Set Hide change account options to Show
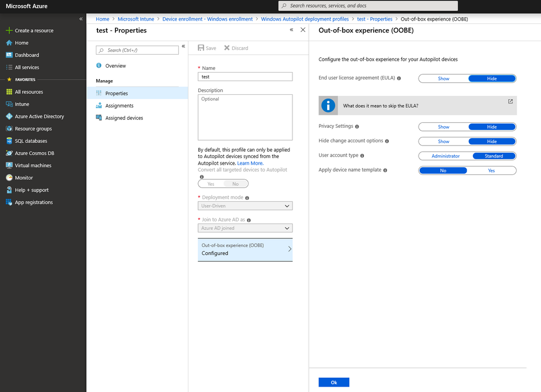The image size is (541, 392). pos(444,141)
